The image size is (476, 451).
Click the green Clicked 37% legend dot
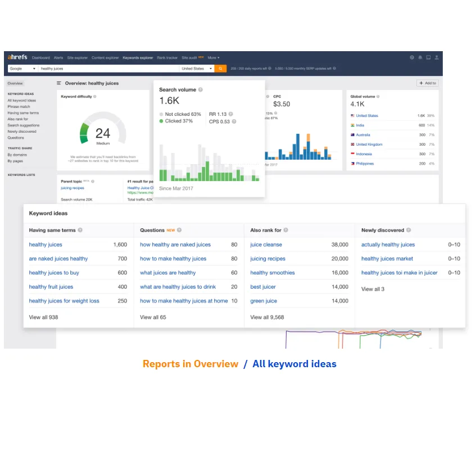coord(161,121)
